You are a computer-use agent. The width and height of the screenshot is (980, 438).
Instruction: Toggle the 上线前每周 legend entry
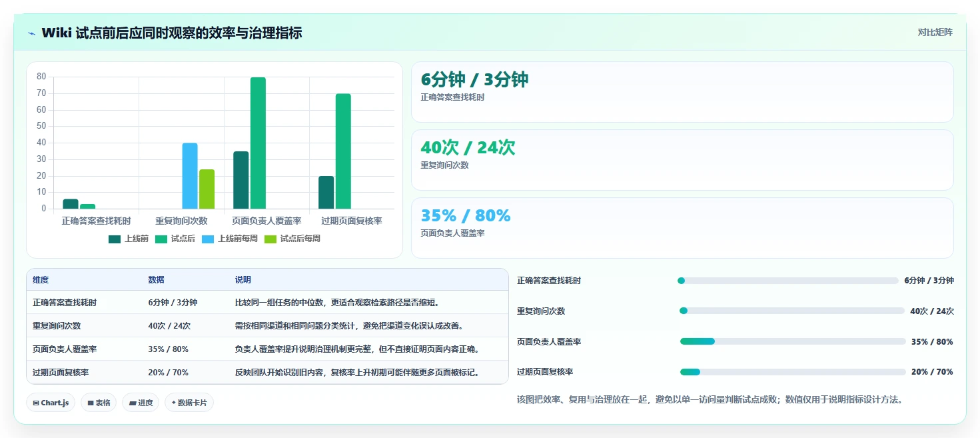click(230, 239)
